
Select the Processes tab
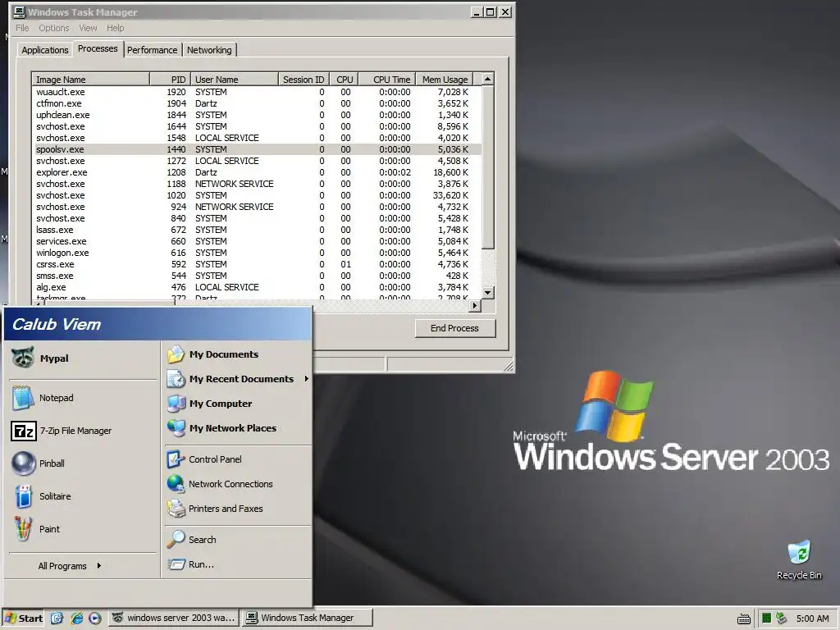[x=98, y=48]
